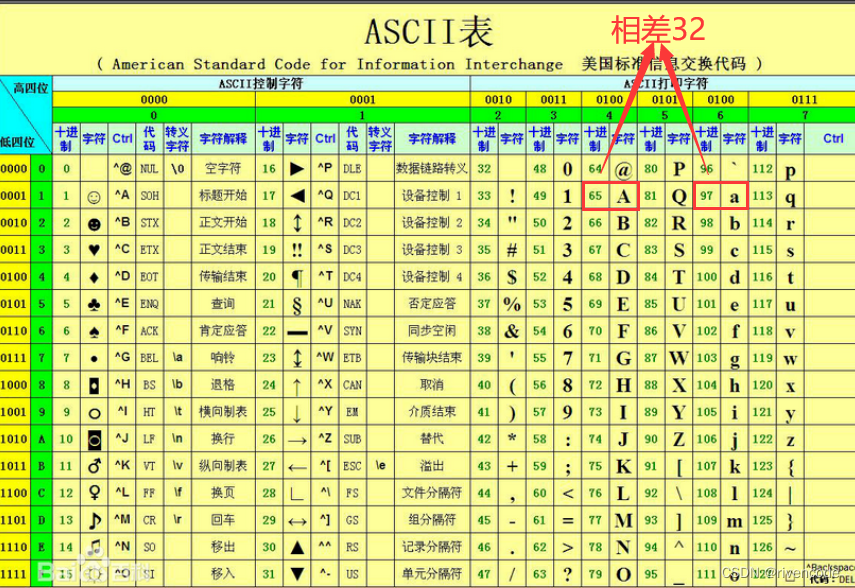
Task: Select the "记录分隔符" description cell
Action: point(432,547)
